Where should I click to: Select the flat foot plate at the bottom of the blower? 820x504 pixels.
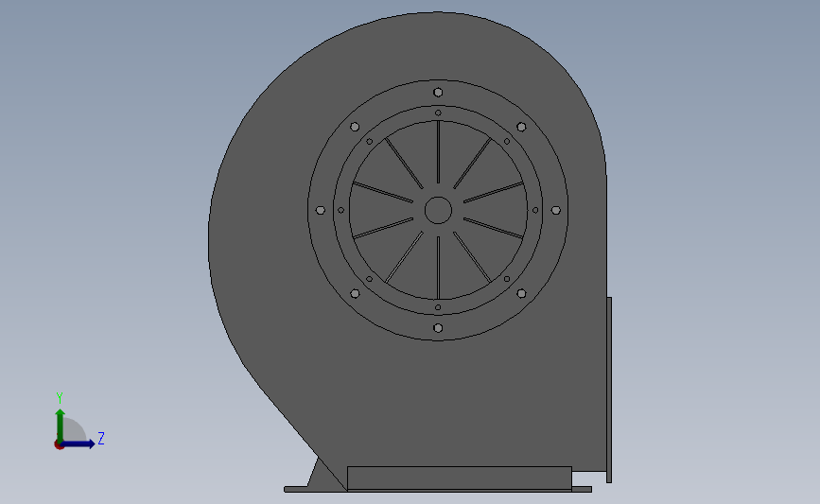[438, 490]
